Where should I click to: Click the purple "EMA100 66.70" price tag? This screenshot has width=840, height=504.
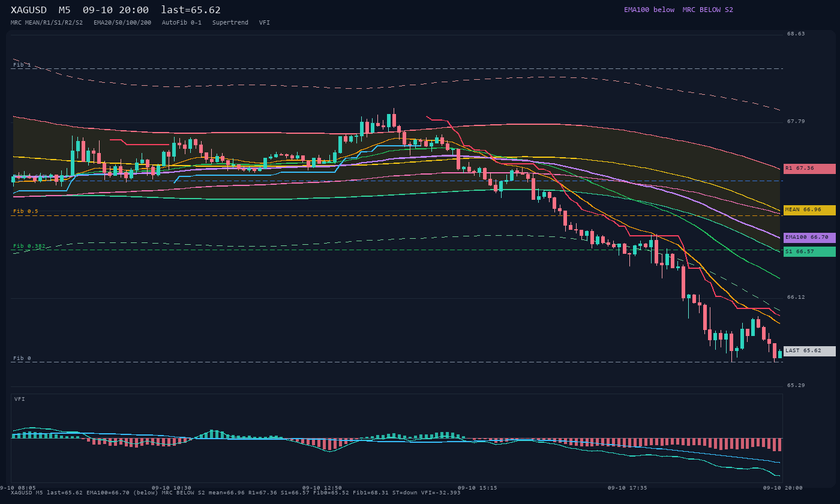[809, 238]
